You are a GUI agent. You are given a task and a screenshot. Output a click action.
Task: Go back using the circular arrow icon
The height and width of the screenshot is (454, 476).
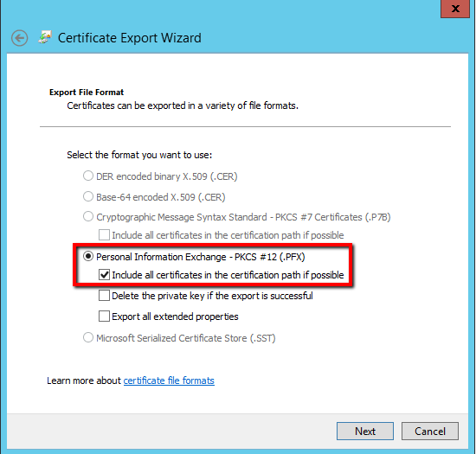(x=19, y=38)
